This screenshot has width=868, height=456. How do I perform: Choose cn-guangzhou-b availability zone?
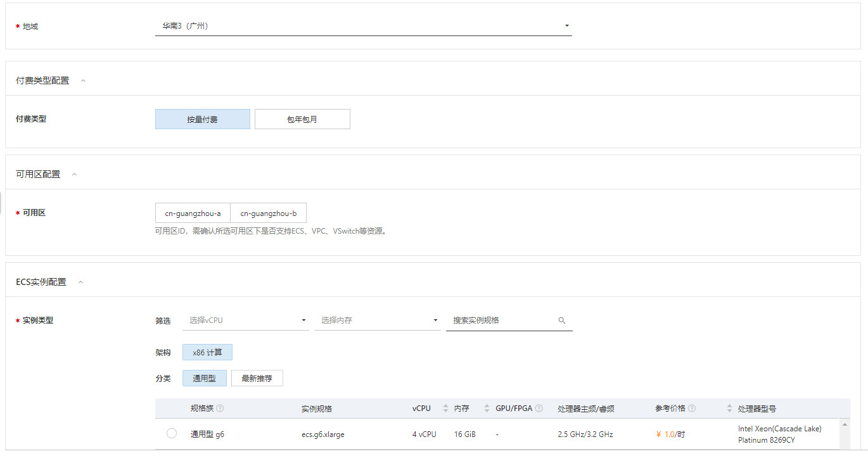pos(269,213)
